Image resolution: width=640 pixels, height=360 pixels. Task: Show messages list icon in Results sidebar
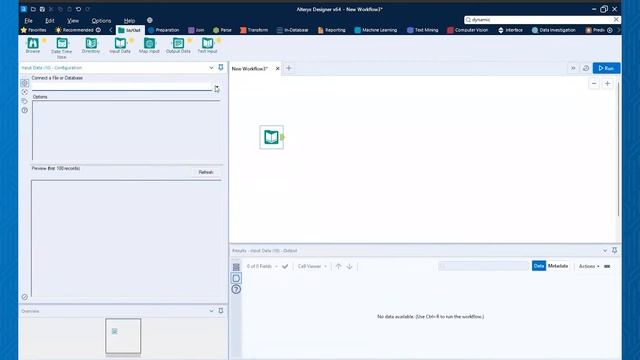(236, 267)
